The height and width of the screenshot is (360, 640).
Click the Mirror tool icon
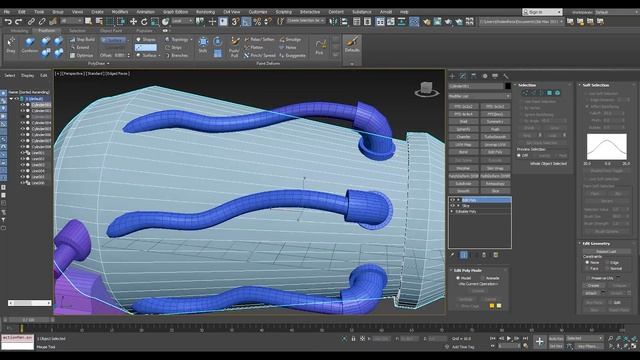point(333,22)
